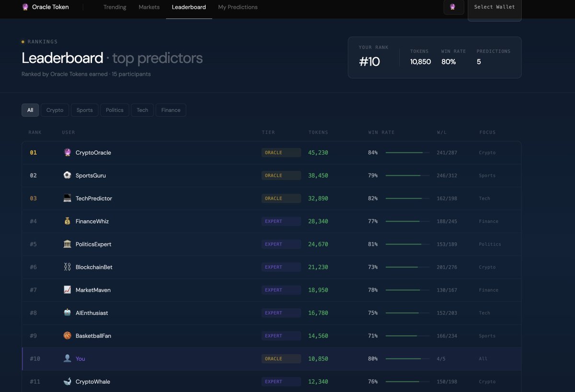The width and height of the screenshot is (575, 392).
Task: Click CryptoOracle's crystal ball avatar
Action: 67,152
